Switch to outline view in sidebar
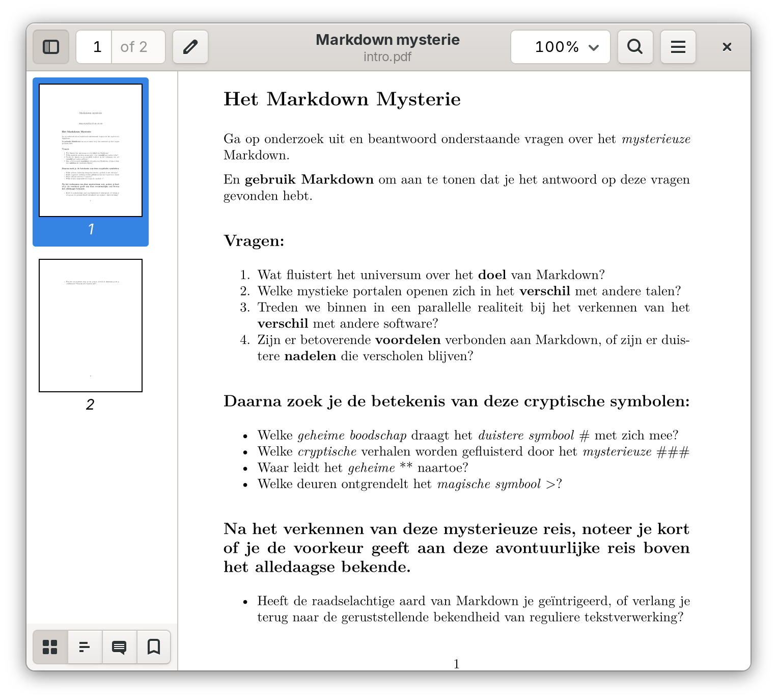The width and height of the screenshot is (777, 700). pos(85,647)
